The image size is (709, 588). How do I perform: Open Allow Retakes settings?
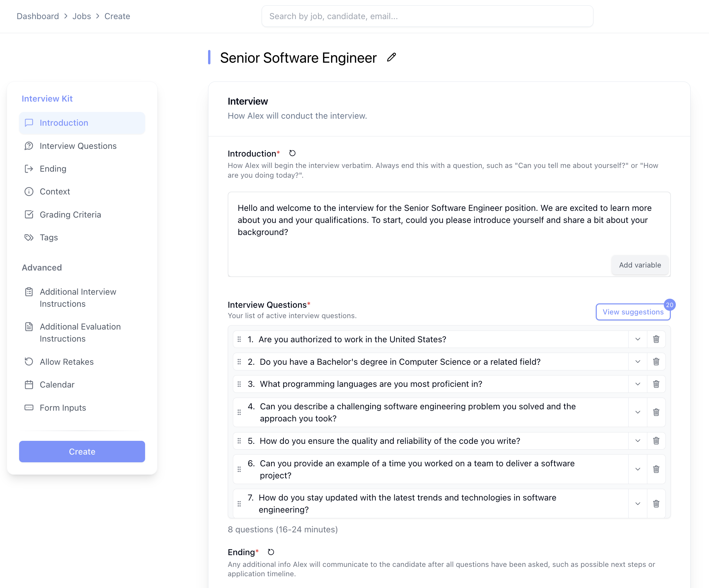pyautogui.click(x=82, y=362)
